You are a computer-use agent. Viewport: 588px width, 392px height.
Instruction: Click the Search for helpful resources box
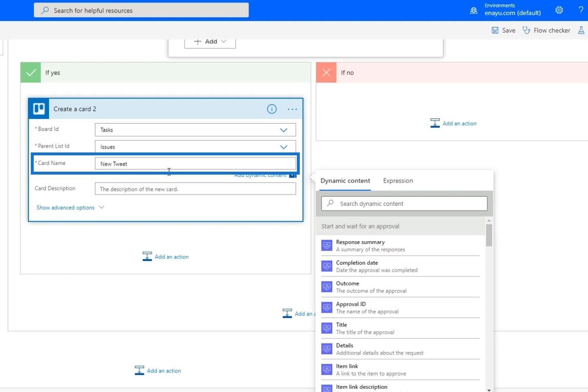(x=141, y=10)
